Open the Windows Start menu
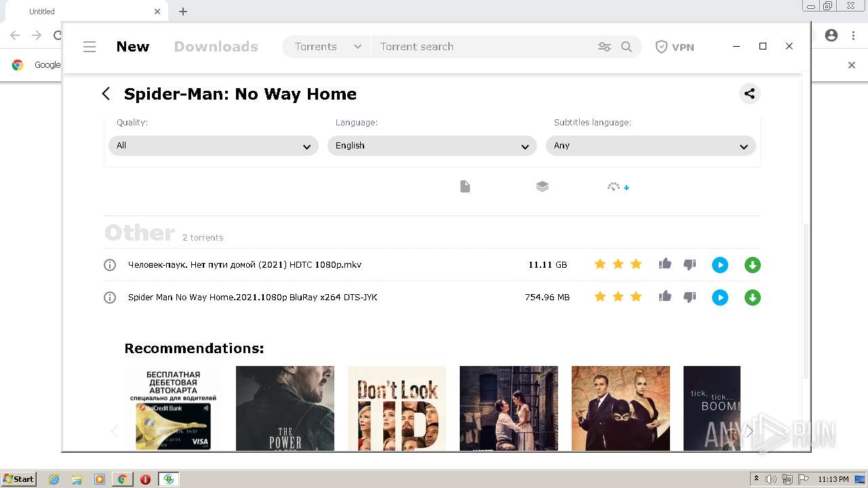 [18, 479]
